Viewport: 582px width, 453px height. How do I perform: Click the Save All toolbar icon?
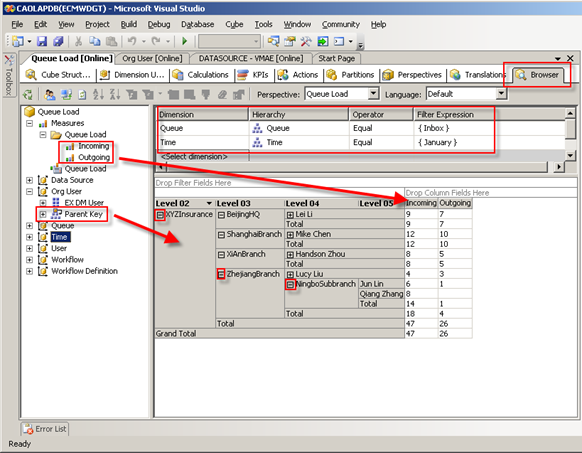point(58,41)
